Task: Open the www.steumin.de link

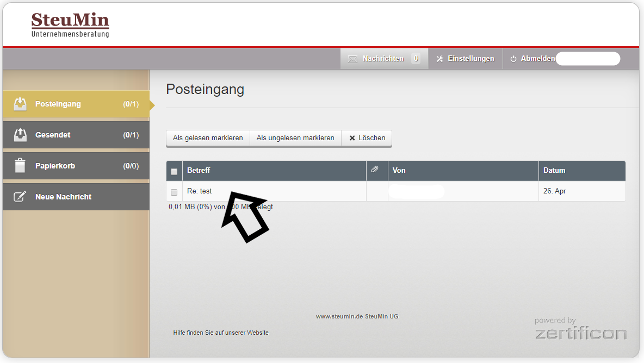Action: pyautogui.click(x=340, y=316)
